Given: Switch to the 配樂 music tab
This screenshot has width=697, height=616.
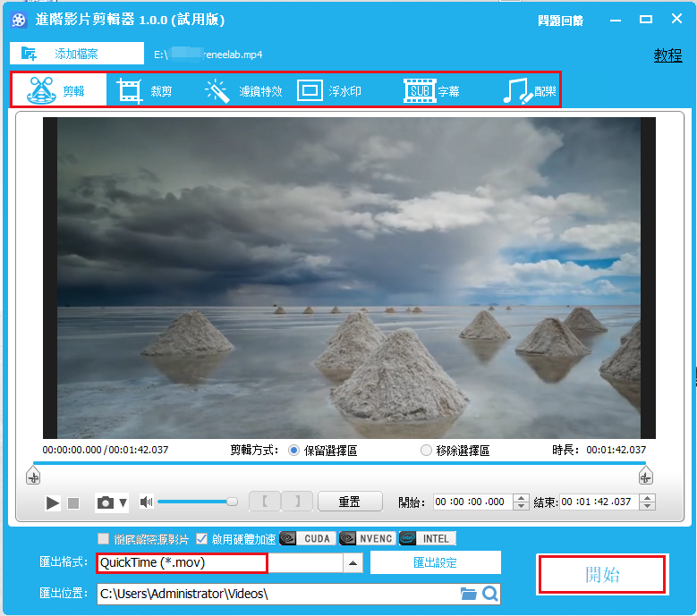Looking at the screenshot, I should point(530,90).
